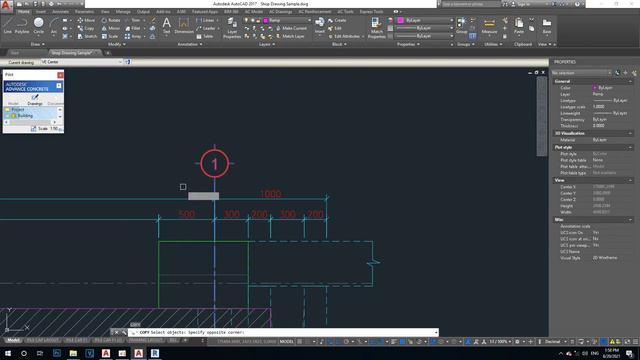Click the Measure tool

click(489, 26)
